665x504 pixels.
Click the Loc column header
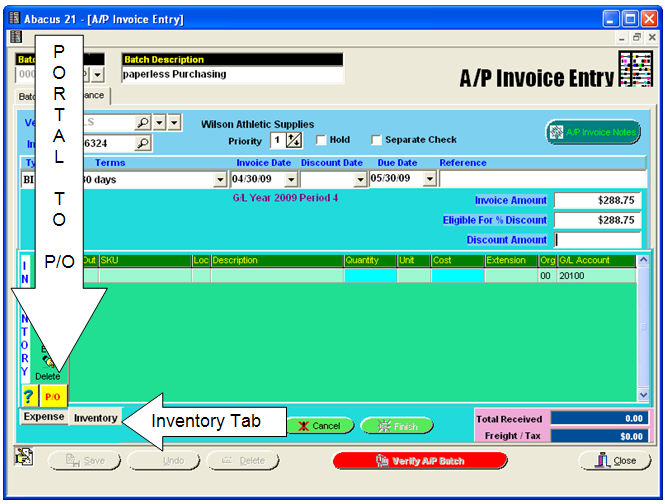(201, 260)
